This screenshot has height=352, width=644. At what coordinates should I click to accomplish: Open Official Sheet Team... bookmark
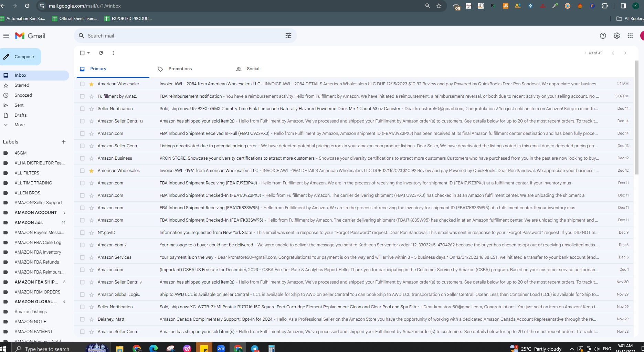pyautogui.click(x=75, y=19)
